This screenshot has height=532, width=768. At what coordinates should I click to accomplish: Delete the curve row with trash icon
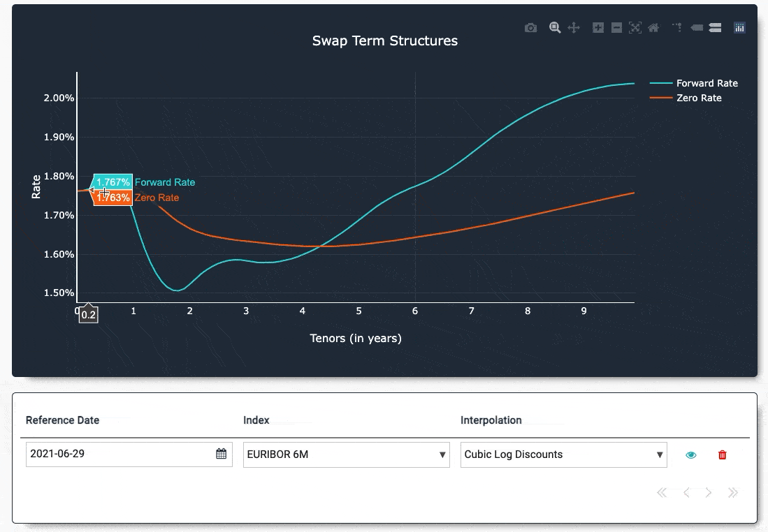coord(722,455)
